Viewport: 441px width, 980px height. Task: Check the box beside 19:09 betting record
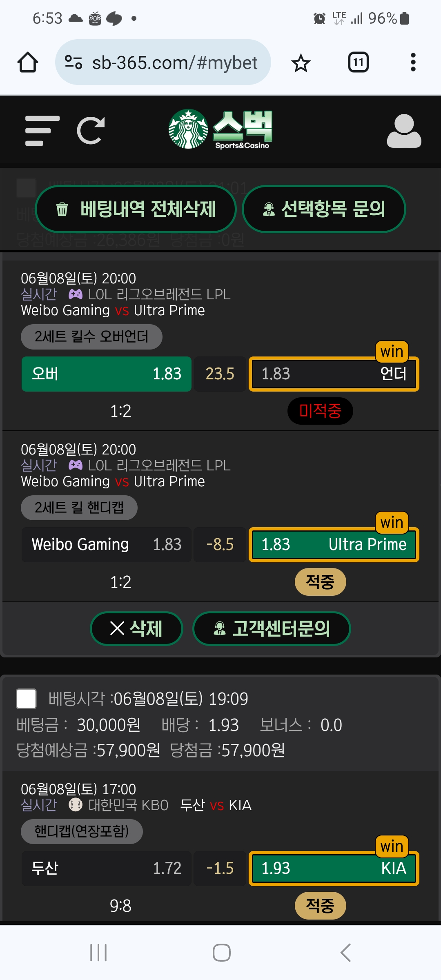coord(26,699)
